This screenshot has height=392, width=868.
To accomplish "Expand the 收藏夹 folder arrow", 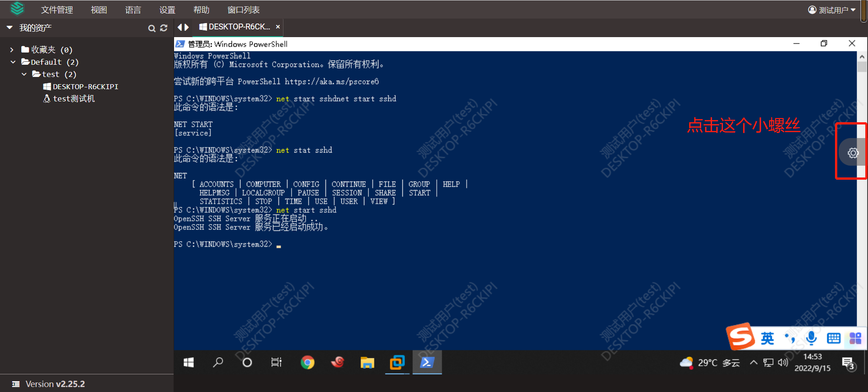I will pyautogui.click(x=12, y=50).
